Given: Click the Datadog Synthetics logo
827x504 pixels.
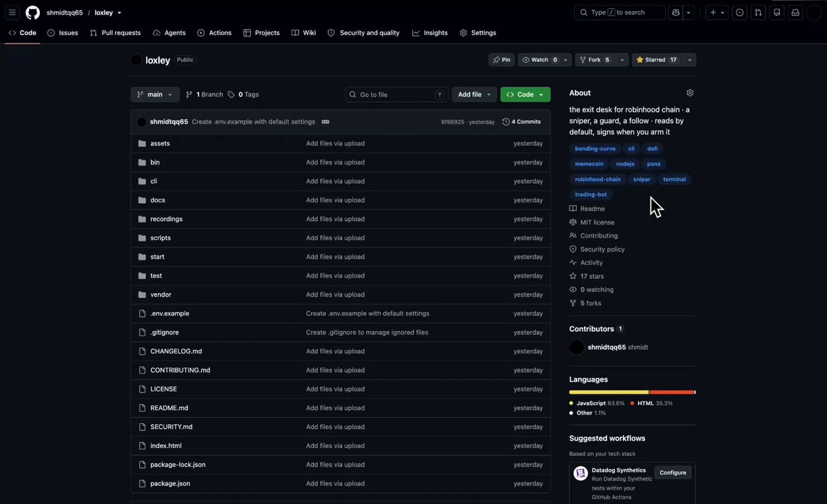Looking at the screenshot, I should [581, 473].
